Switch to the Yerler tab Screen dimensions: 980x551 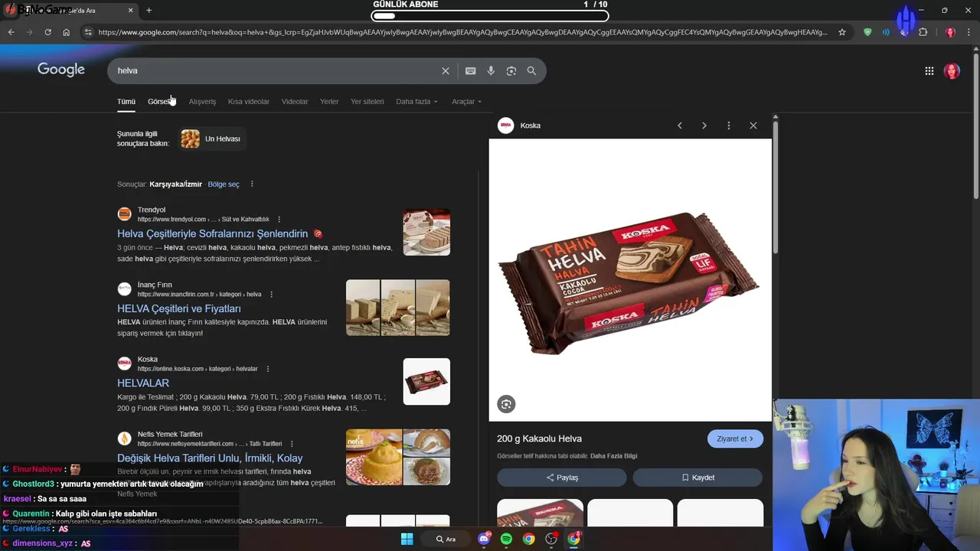pos(329,102)
